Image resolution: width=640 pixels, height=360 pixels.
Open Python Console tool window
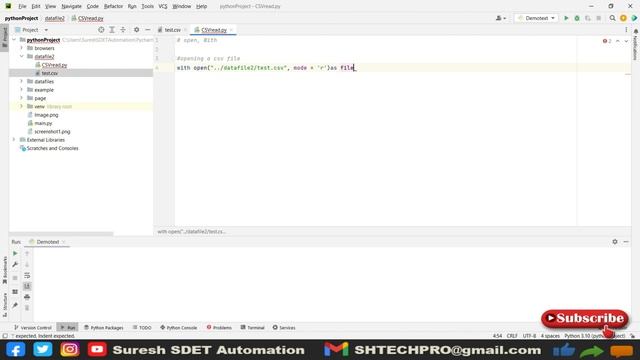[x=178, y=327]
